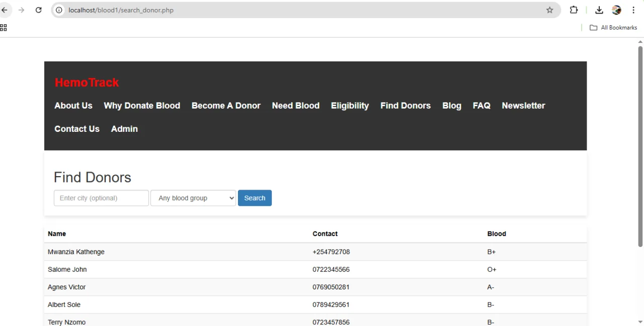This screenshot has width=644, height=326.
Task: Select donor name Agnes Victor
Action: click(x=66, y=287)
